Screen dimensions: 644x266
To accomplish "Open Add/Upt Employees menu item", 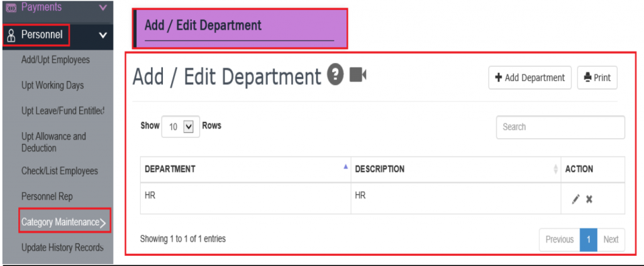I will [55, 60].
